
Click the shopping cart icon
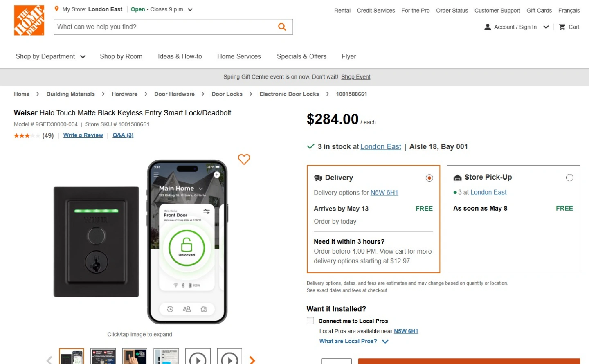(x=562, y=27)
